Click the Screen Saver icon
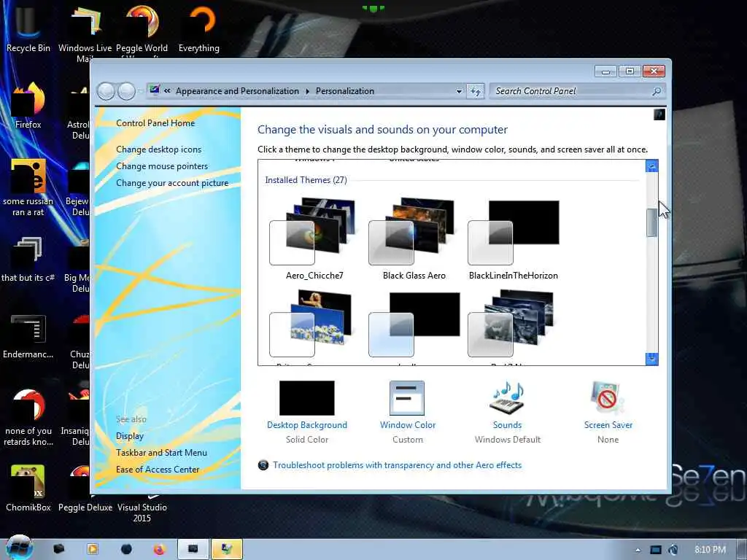 [x=608, y=398]
